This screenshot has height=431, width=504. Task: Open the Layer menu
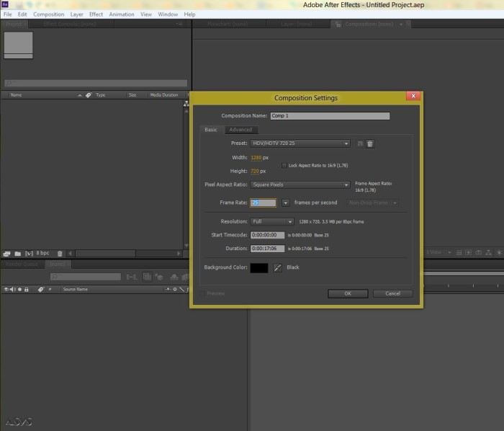tap(76, 14)
